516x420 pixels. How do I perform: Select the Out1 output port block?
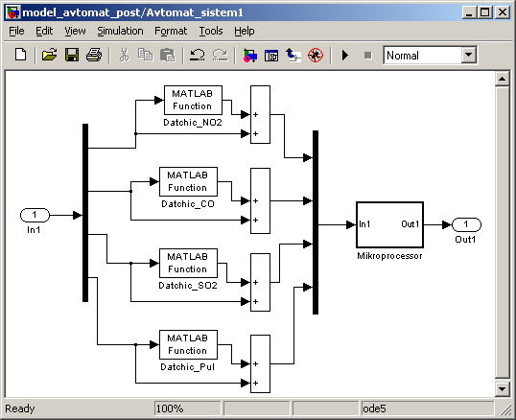(466, 224)
